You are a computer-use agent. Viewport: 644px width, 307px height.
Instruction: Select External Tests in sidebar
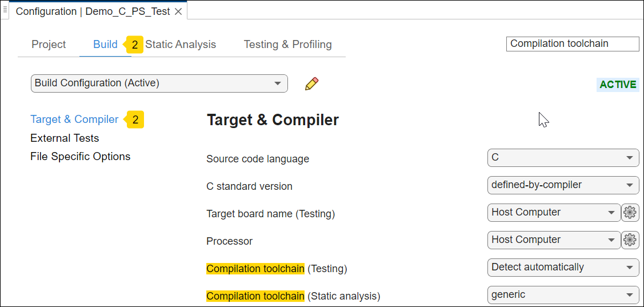(x=65, y=138)
